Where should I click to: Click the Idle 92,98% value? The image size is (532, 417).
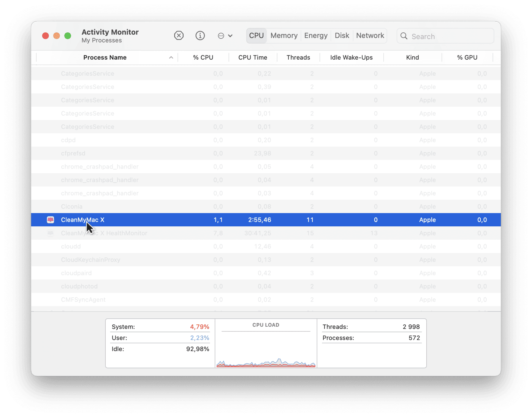(198, 349)
